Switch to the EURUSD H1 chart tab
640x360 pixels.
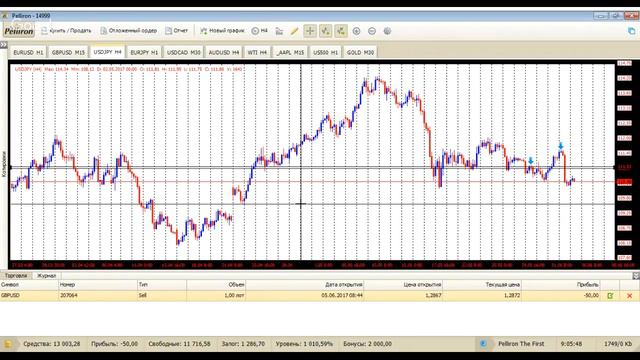tap(28, 52)
